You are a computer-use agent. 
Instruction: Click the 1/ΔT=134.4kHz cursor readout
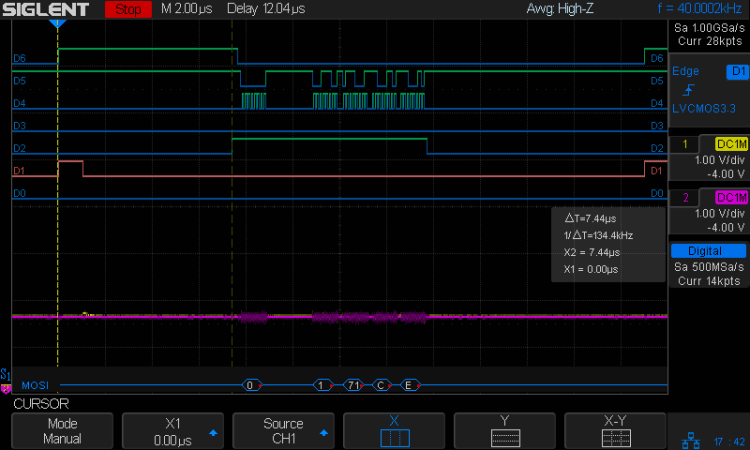[x=598, y=235]
